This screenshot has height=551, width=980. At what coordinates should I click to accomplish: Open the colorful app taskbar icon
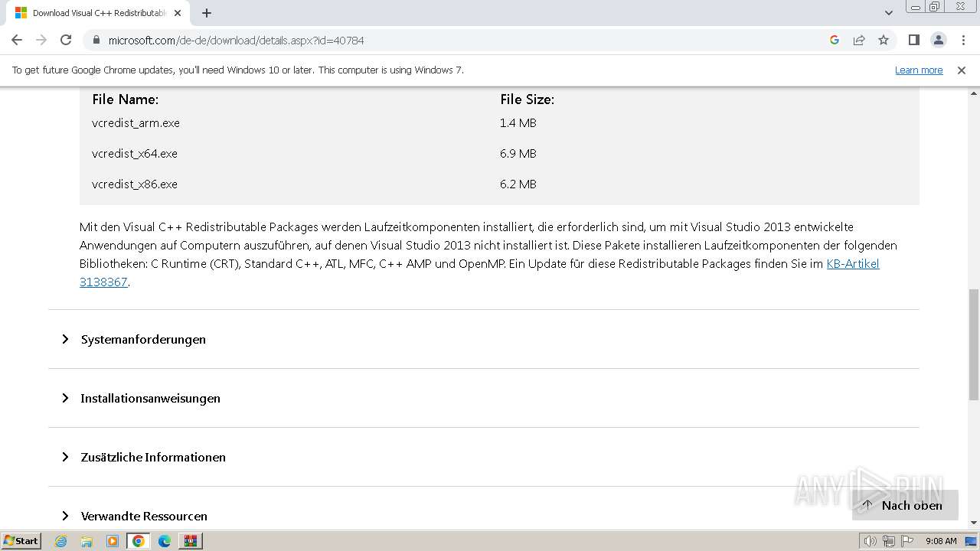pyautogui.click(x=191, y=541)
